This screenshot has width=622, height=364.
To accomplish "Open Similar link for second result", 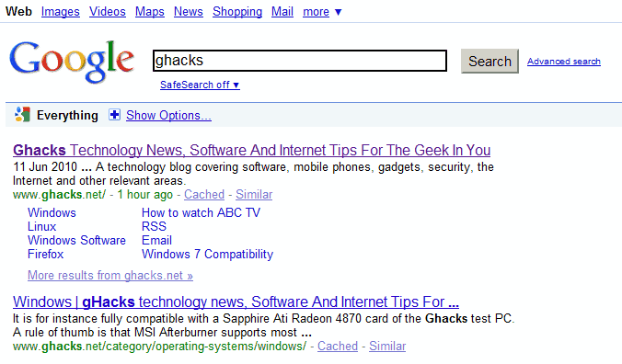I will pyautogui.click(x=387, y=347).
